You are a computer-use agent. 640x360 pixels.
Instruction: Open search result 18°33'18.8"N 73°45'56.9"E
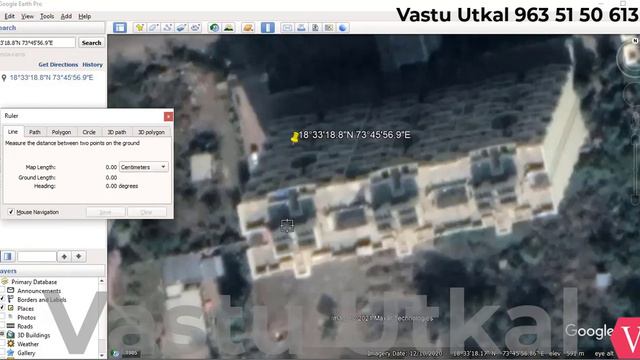pyautogui.click(x=51, y=77)
